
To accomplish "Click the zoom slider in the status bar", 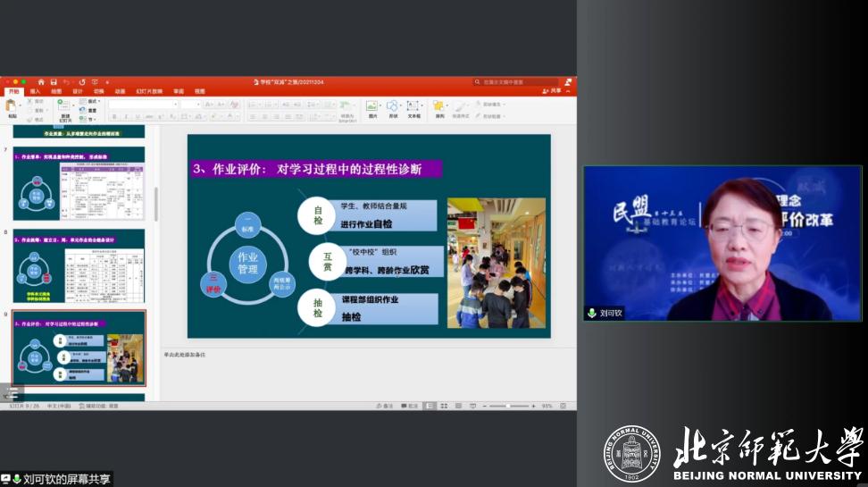I will [509, 406].
